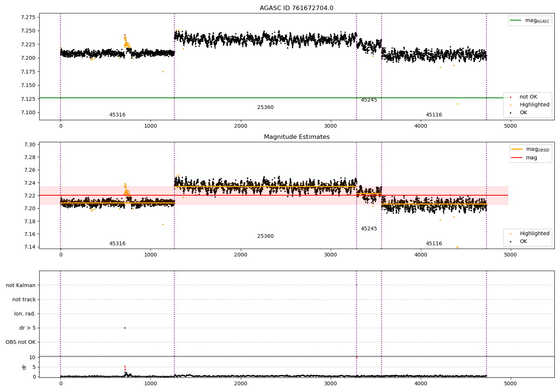Click 'OK' entry in the AGASC plot legend

pyautogui.click(x=518, y=113)
